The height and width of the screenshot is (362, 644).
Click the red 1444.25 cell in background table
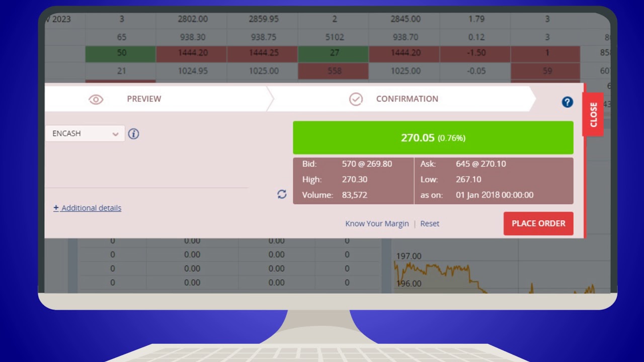tap(263, 53)
